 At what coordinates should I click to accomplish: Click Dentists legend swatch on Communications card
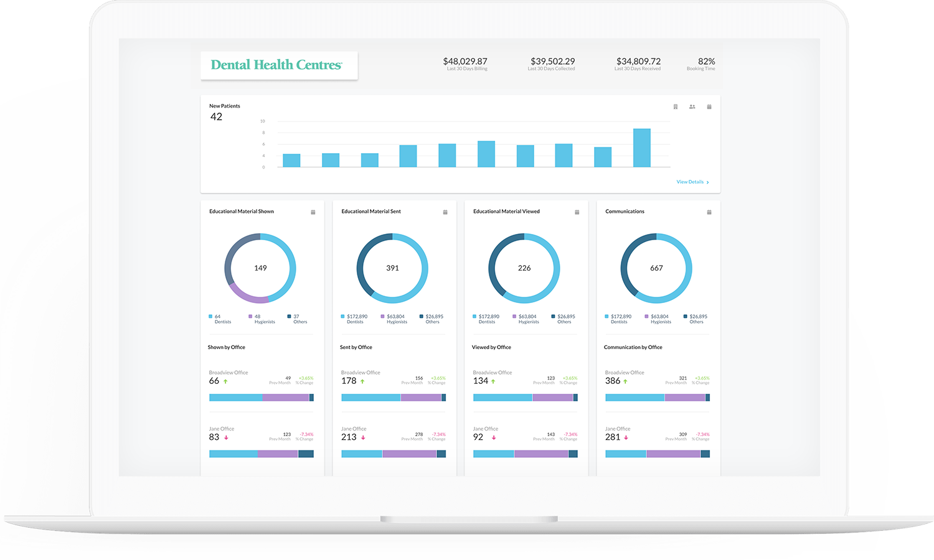(606, 317)
